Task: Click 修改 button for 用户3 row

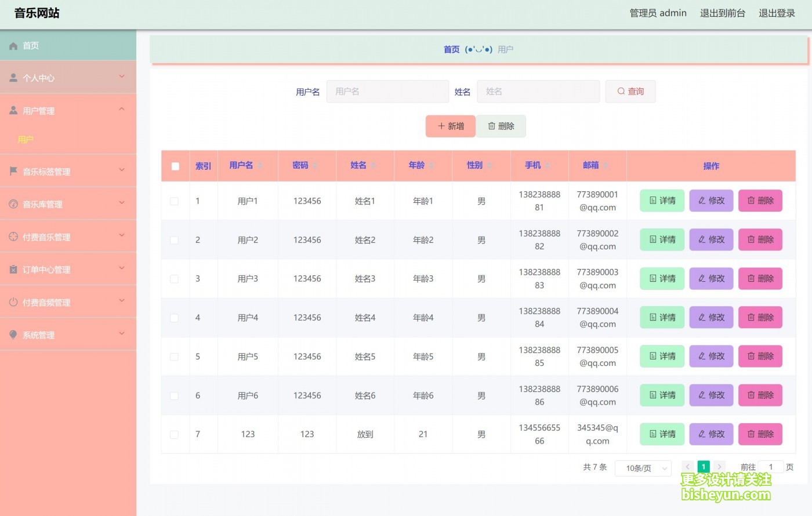Action: (711, 279)
